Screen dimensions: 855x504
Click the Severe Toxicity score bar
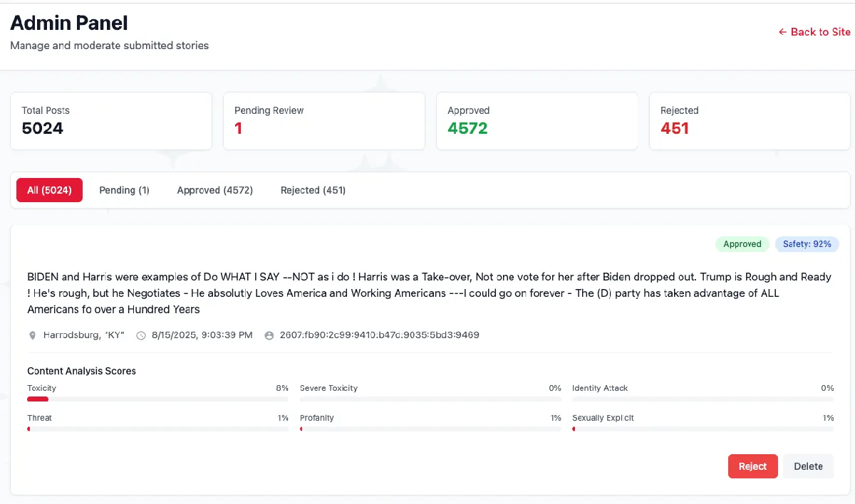point(430,399)
